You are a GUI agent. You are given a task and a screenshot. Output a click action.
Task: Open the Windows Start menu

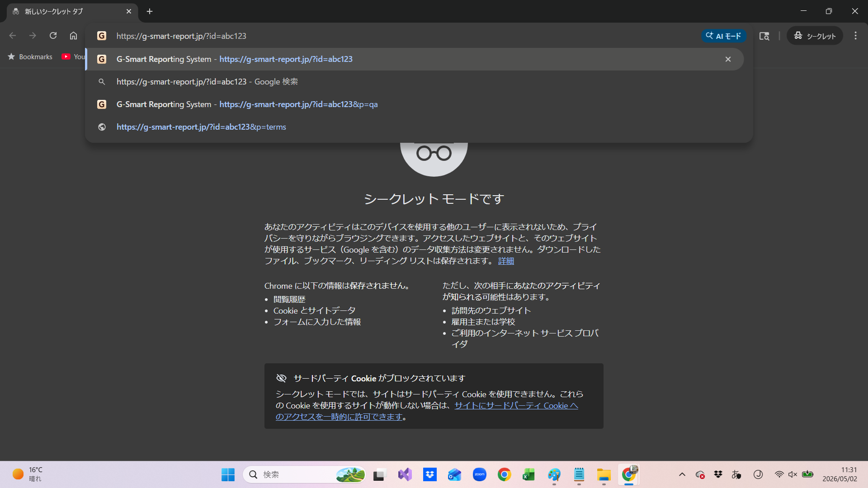point(228,474)
